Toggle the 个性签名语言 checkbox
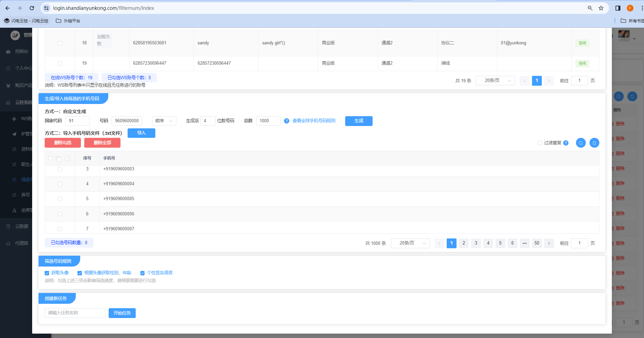 pos(142,273)
